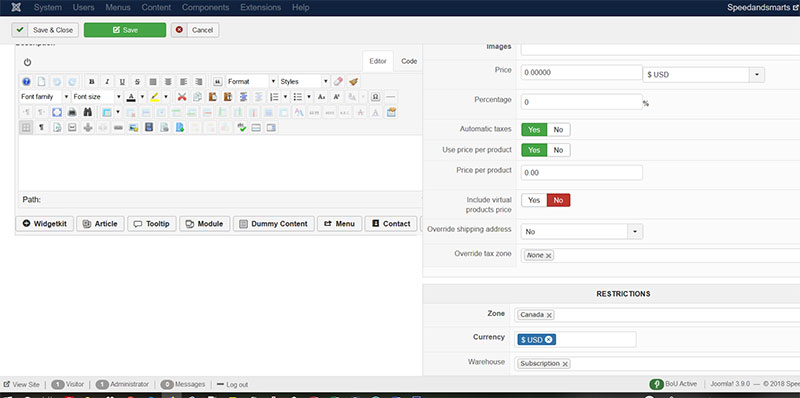Toggle bold formatting in editor toolbar
The width and height of the screenshot is (800, 398).
(91, 82)
